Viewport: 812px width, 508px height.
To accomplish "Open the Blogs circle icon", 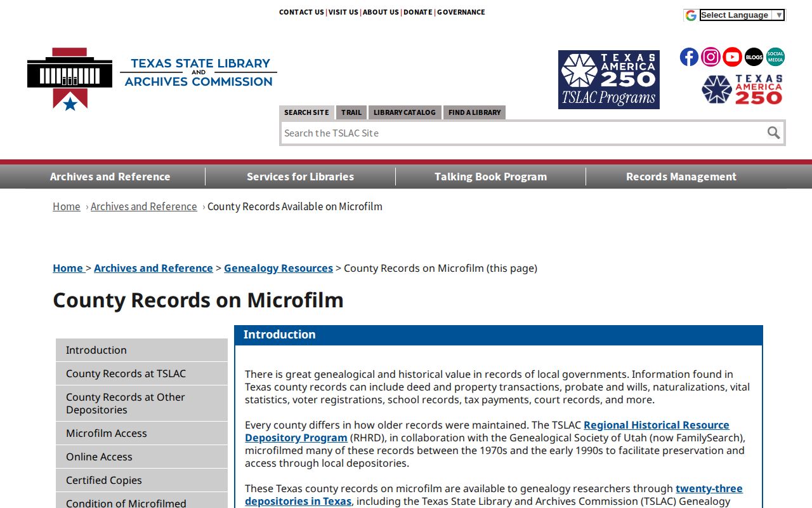I will pos(754,57).
